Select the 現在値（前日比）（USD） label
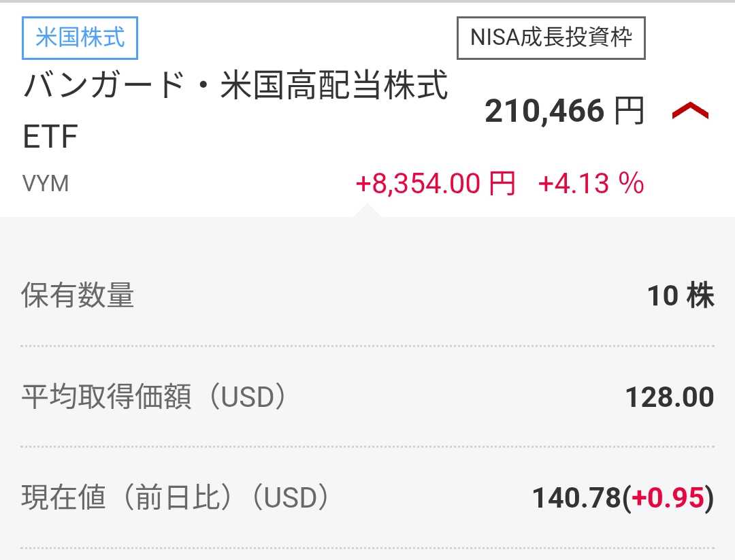Image resolution: width=735 pixels, height=560 pixels. coord(176,498)
